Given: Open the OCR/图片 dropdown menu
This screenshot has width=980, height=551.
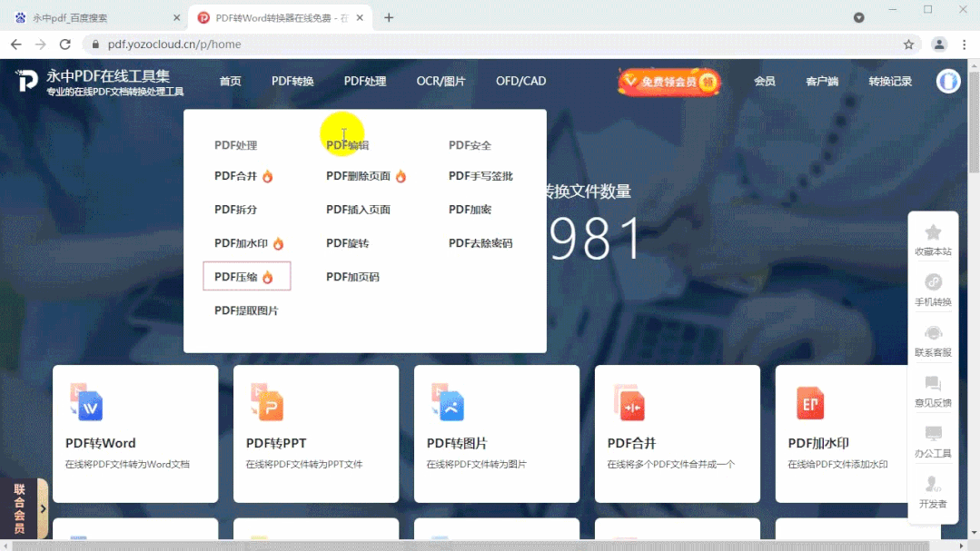Looking at the screenshot, I should 441,81.
